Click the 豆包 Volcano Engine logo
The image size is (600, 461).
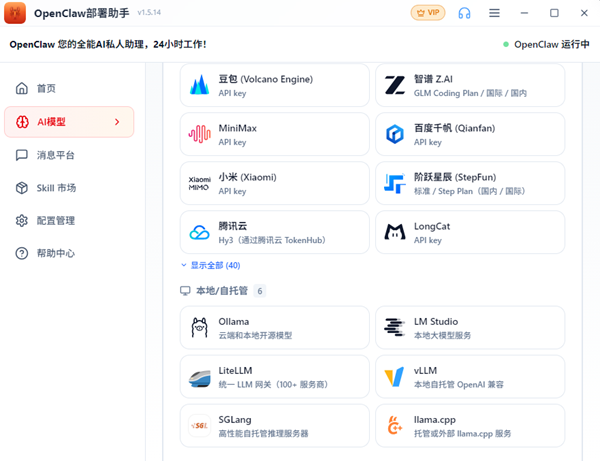click(x=199, y=85)
